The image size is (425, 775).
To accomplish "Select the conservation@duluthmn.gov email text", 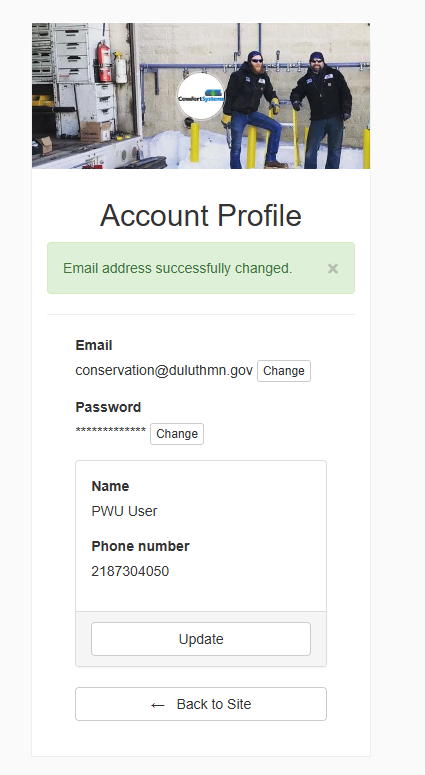I will tap(164, 370).
